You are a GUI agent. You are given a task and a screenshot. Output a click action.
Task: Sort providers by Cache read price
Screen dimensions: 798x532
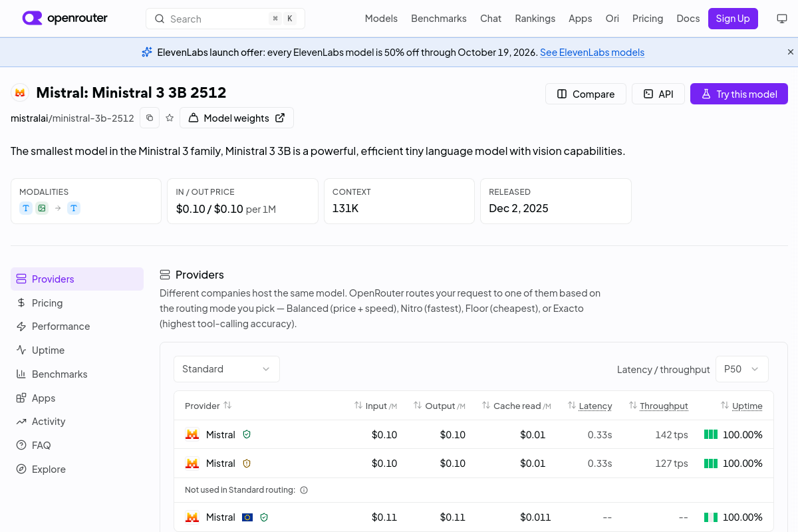pyautogui.click(x=516, y=406)
